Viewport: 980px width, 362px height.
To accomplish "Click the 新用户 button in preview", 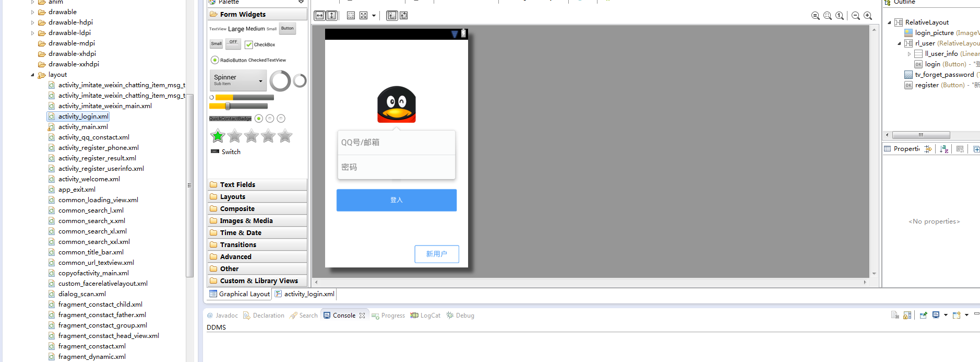I will coord(437,254).
